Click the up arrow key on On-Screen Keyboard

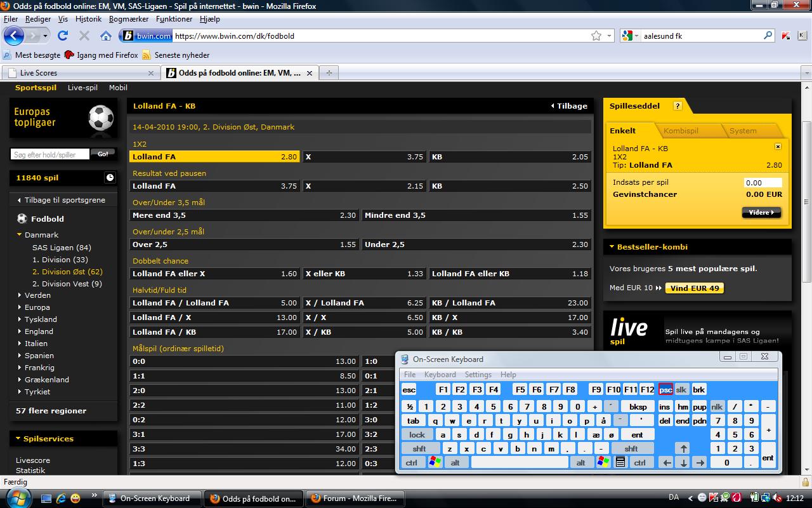pyautogui.click(x=682, y=448)
